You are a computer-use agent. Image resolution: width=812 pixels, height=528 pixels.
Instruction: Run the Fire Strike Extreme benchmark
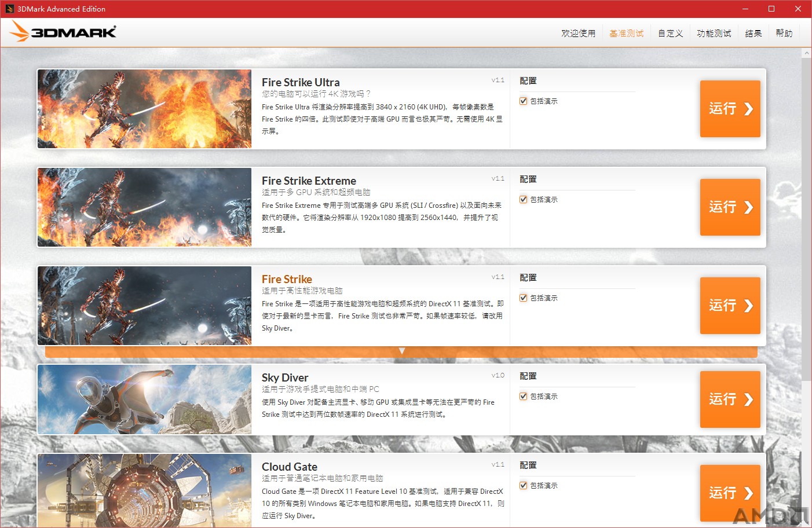coord(730,207)
